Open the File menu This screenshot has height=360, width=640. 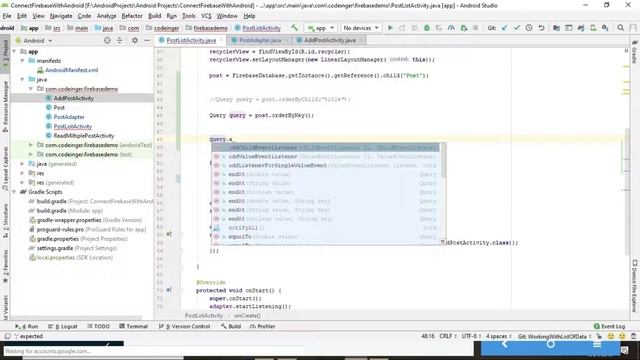click(7, 16)
